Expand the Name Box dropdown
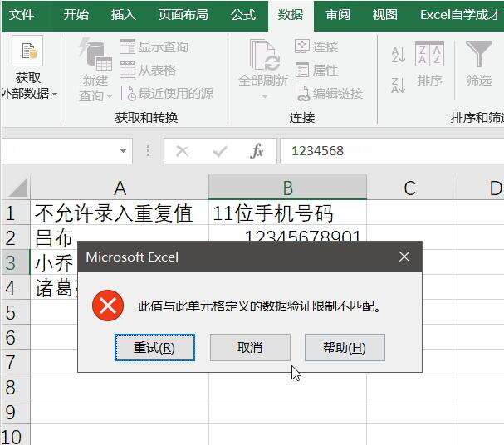 123,151
